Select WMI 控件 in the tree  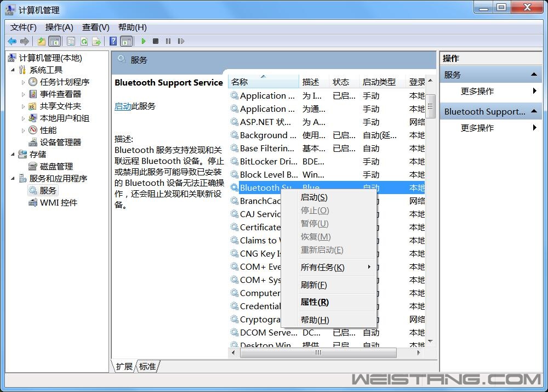pyautogui.click(x=59, y=203)
